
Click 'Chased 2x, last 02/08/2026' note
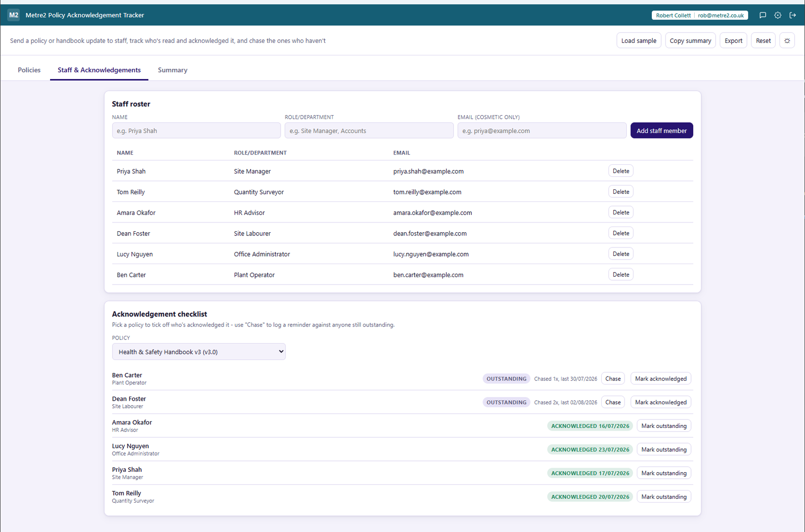point(566,402)
